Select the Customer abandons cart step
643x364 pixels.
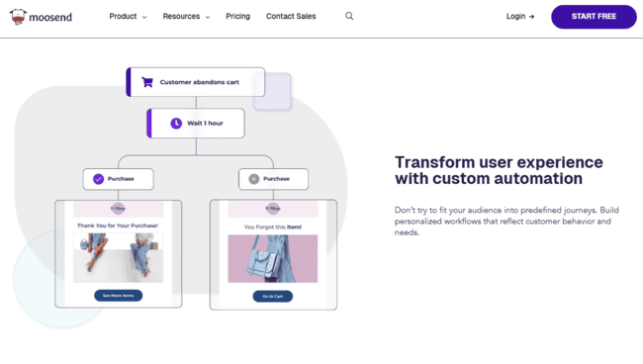point(196,82)
